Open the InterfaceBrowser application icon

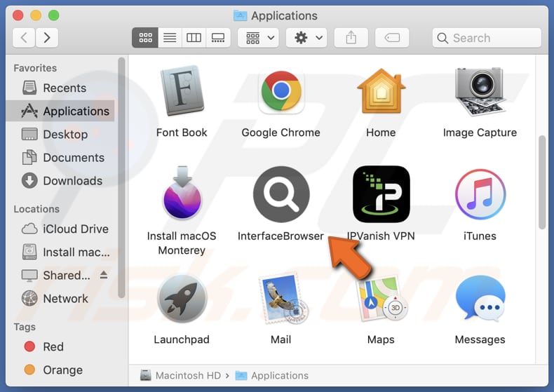pos(281,194)
